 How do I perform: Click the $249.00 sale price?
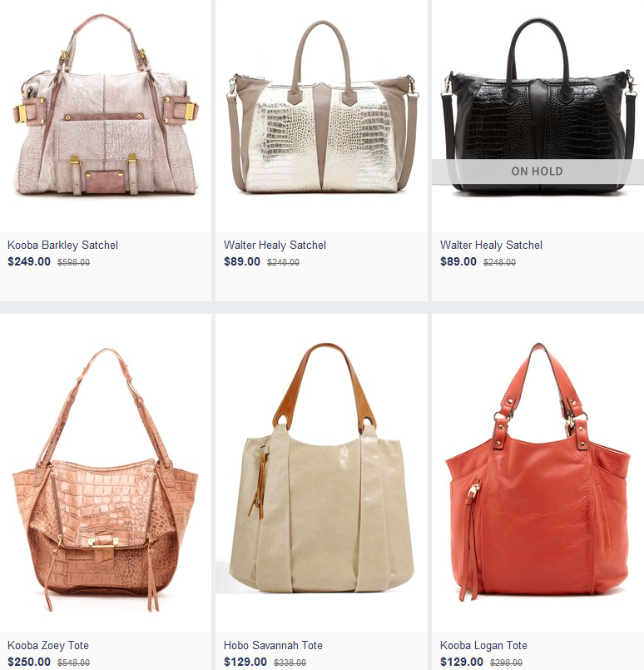pos(29,261)
